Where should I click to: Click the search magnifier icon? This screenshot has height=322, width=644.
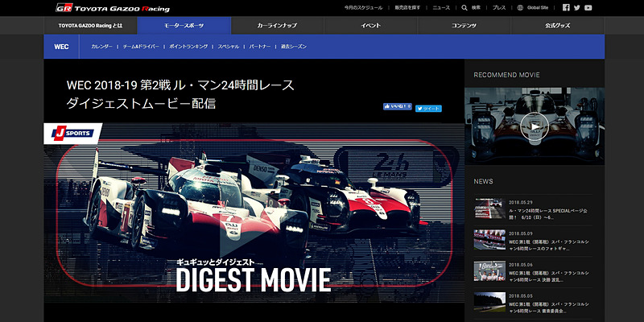click(464, 7)
